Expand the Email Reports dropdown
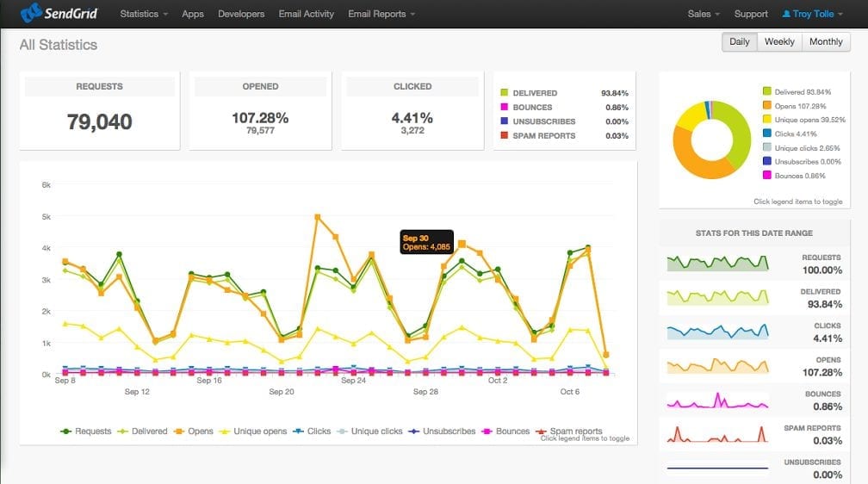This screenshot has width=868, height=484. (381, 14)
